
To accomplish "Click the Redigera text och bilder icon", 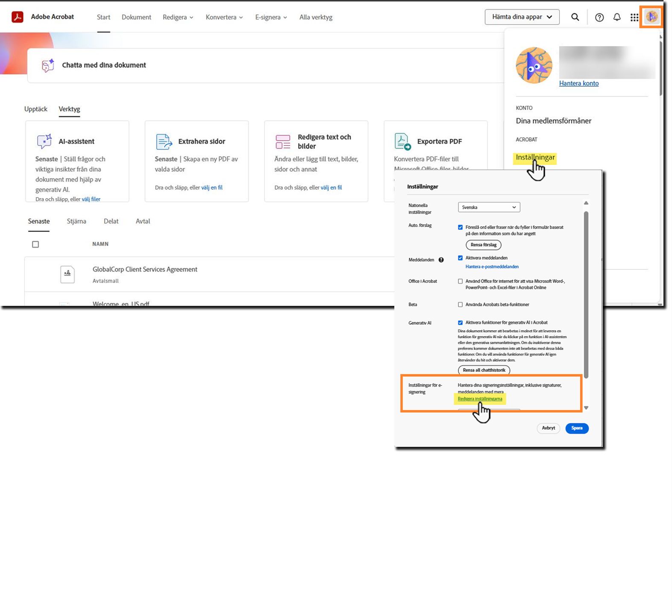I will tap(283, 142).
